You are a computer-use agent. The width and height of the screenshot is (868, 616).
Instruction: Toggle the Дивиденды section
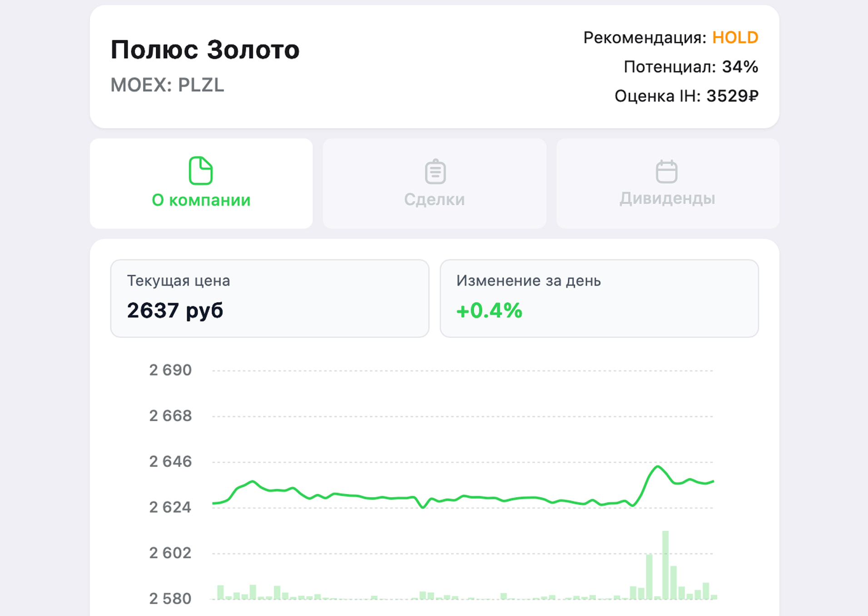tap(666, 184)
